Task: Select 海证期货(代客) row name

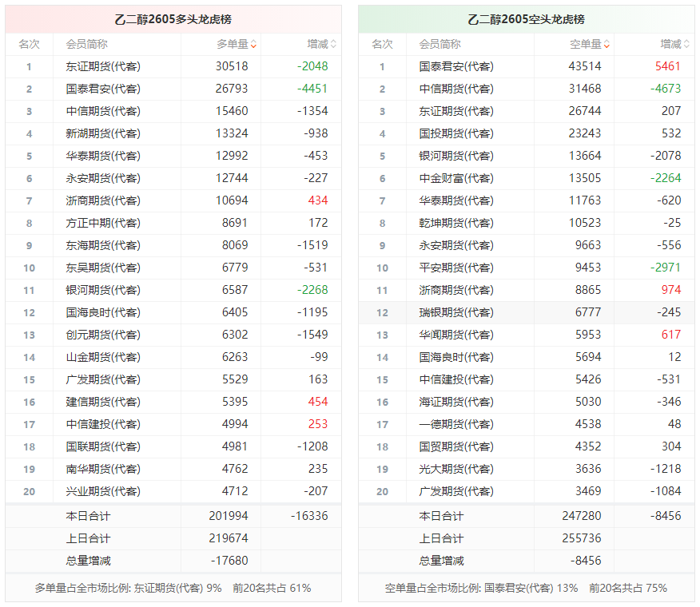Action: 456,402
